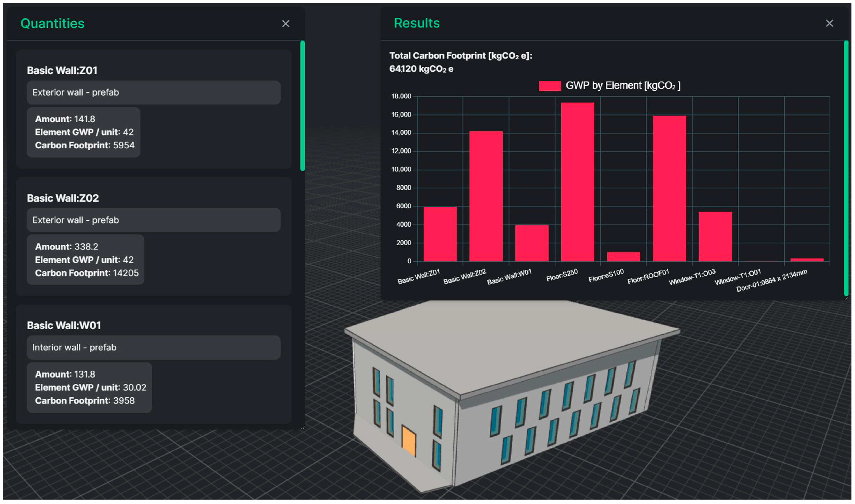Image resolution: width=855 pixels, height=504 pixels.
Task: Click Results panel resize corner handle
Action: 846,298
